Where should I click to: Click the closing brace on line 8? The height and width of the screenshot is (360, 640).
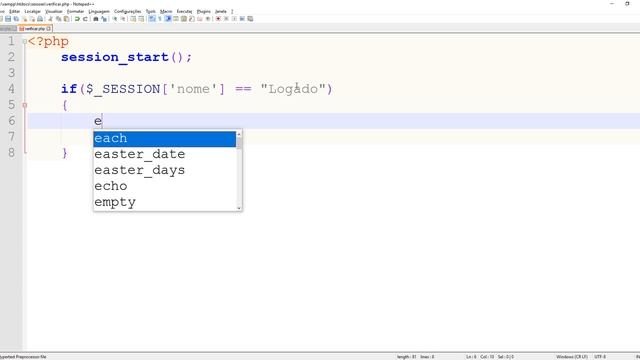[x=64, y=153]
